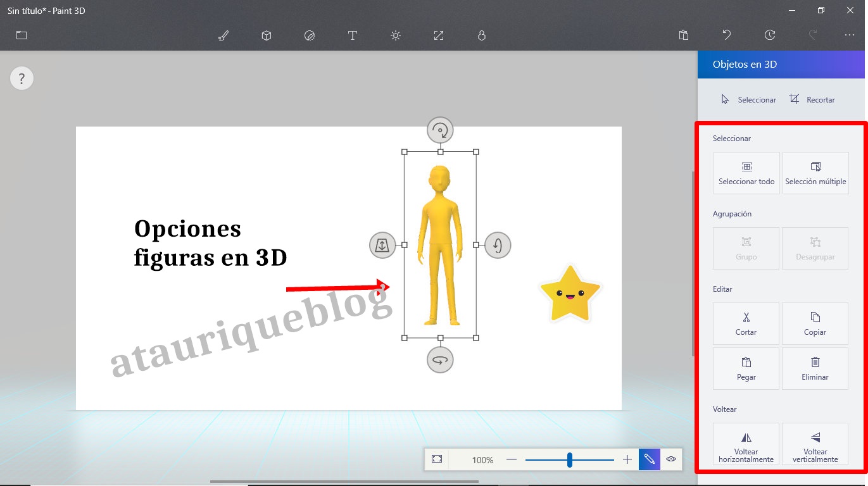Open the Canvas options
Viewport: 868px width, 486px height.
click(438, 35)
